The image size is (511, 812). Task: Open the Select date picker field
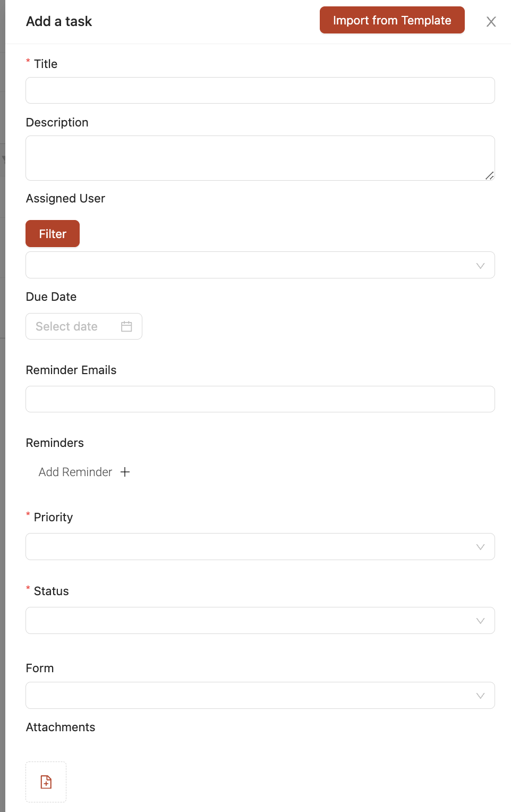(x=84, y=326)
